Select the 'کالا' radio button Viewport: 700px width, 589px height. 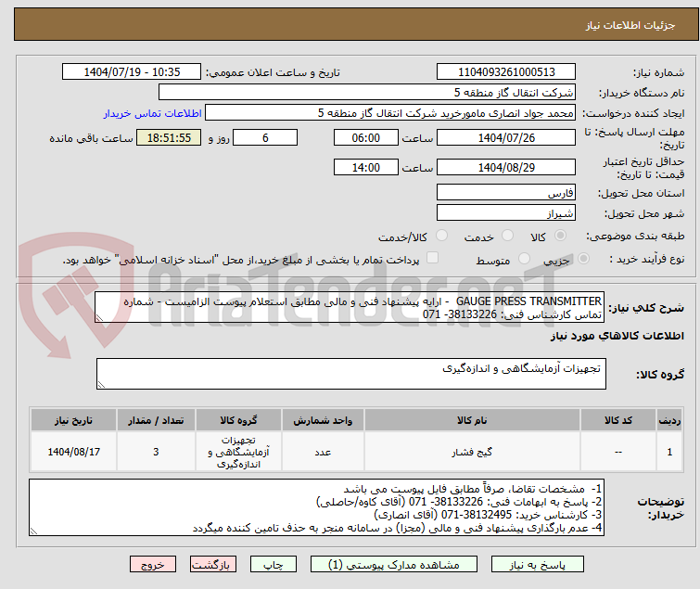[x=560, y=236]
